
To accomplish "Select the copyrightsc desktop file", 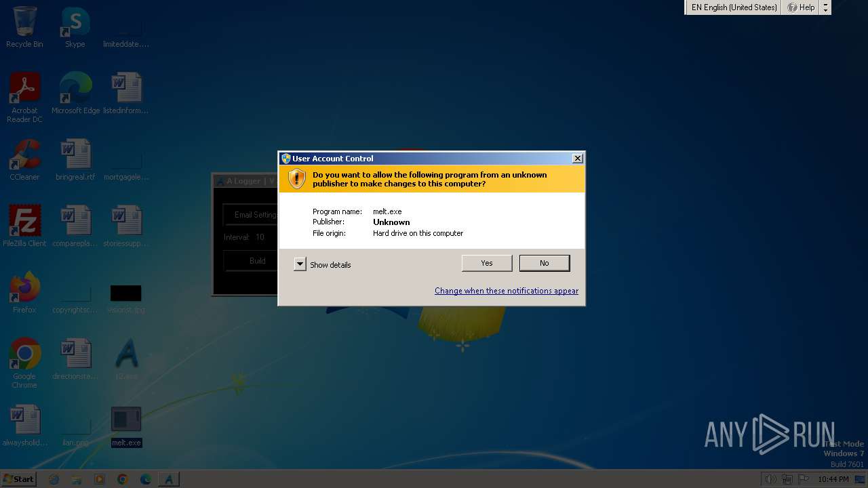I will pyautogui.click(x=75, y=299).
